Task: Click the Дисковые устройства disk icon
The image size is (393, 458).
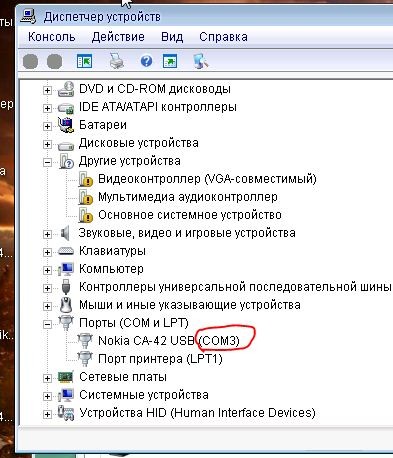Action: (x=66, y=145)
